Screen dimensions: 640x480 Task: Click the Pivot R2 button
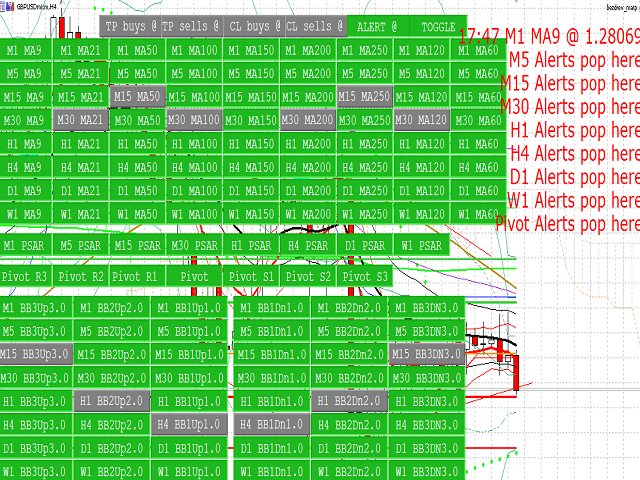[x=81, y=276]
